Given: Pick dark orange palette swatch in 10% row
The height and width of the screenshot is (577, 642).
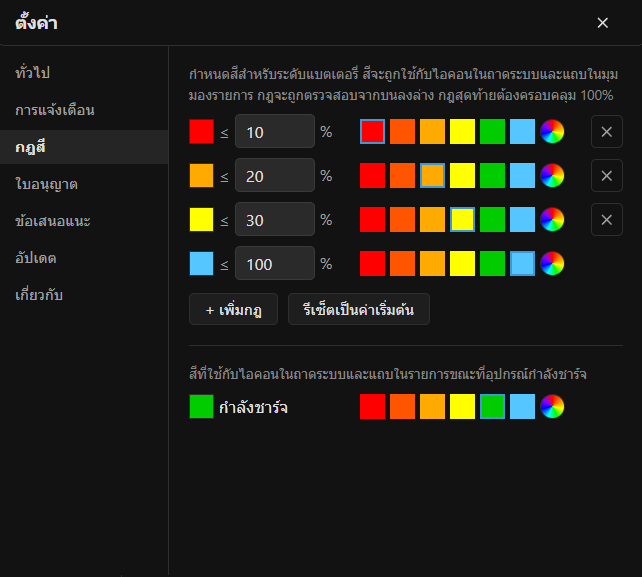Looking at the screenshot, I should (402, 131).
